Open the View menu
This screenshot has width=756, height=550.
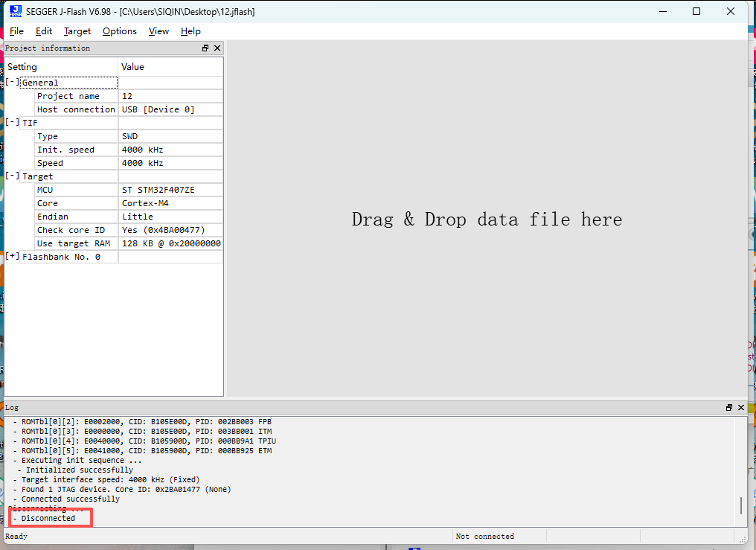click(158, 31)
